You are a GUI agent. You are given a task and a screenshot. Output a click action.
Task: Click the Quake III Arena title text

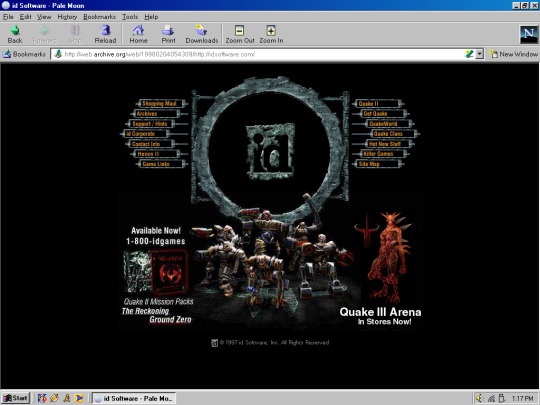click(380, 312)
